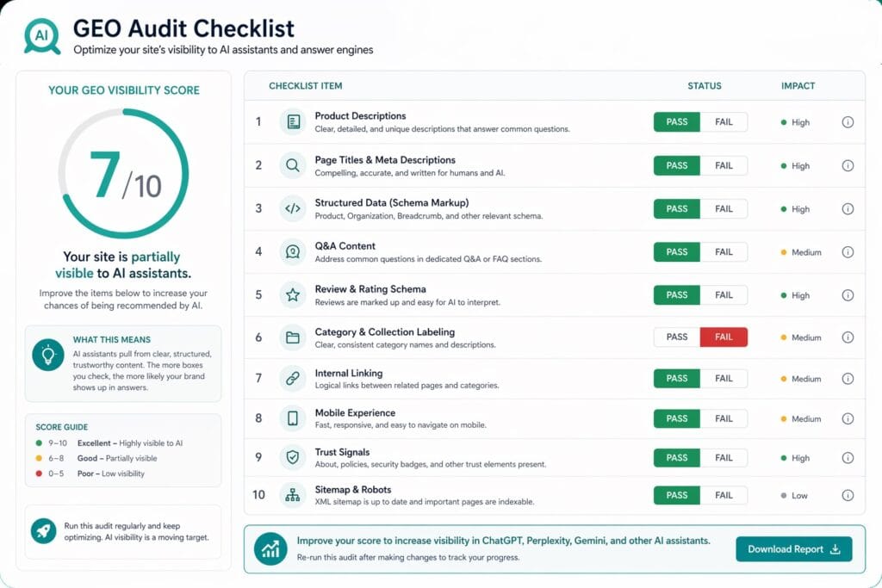Click the document icon beside Product Descriptions
Image resolution: width=882 pixels, height=588 pixels.
pyautogui.click(x=293, y=121)
